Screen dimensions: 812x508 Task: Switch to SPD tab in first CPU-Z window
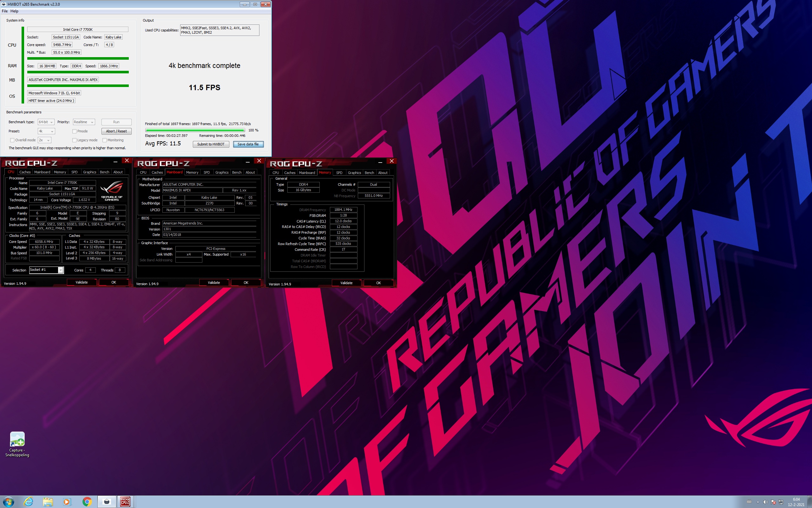tap(74, 172)
